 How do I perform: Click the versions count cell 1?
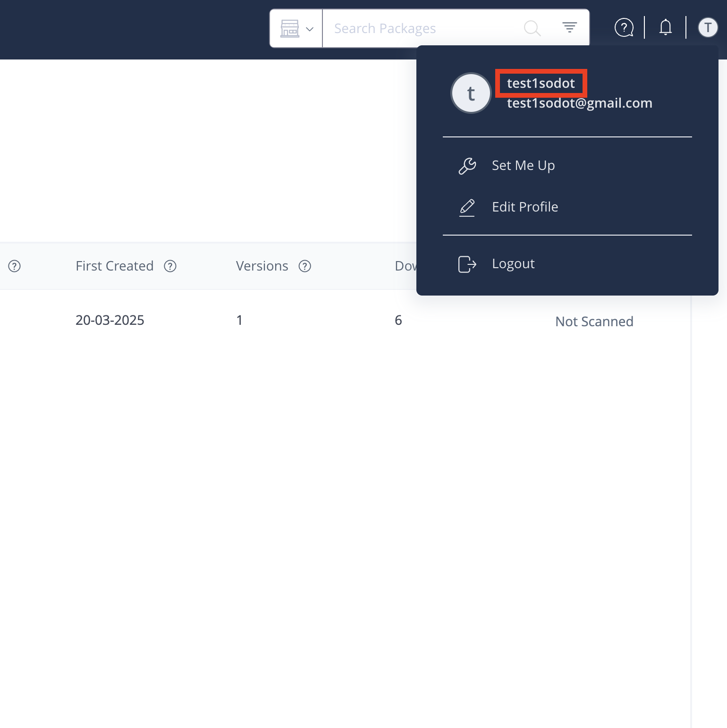[x=239, y=320]
